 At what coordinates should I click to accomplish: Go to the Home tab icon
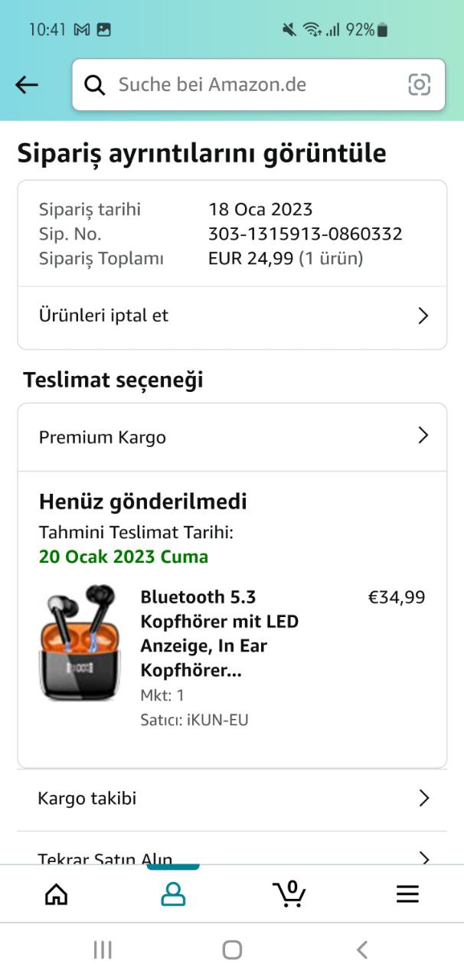[56, 893]
